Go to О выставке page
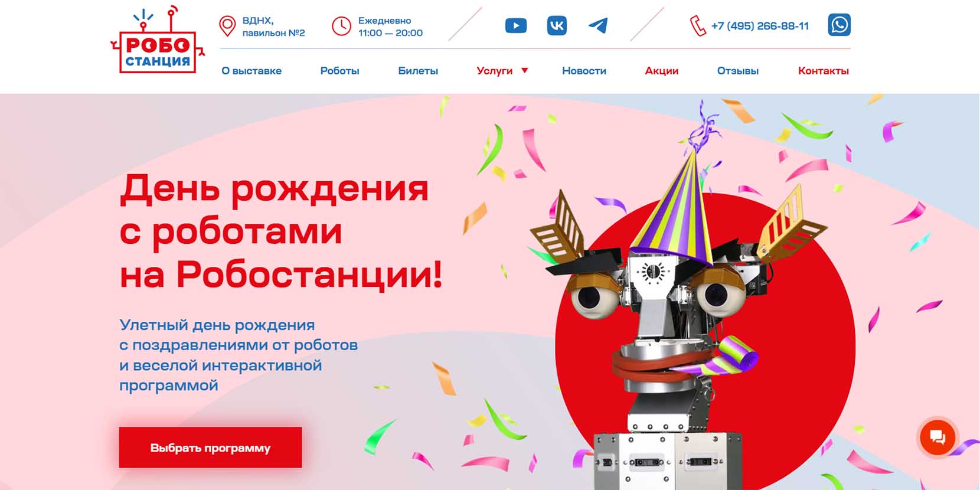The height and width of the screenshot is (490, 980). coord(251,71)
